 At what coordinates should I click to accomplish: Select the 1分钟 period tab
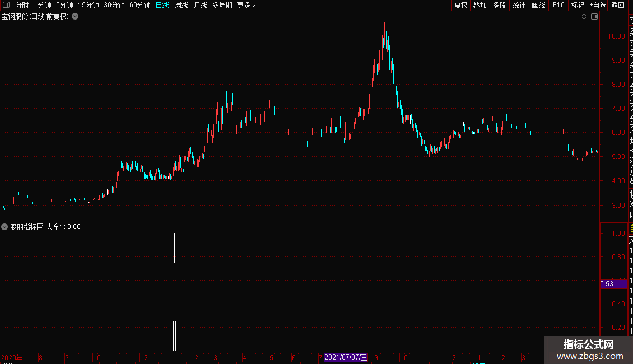coord(43,5)
